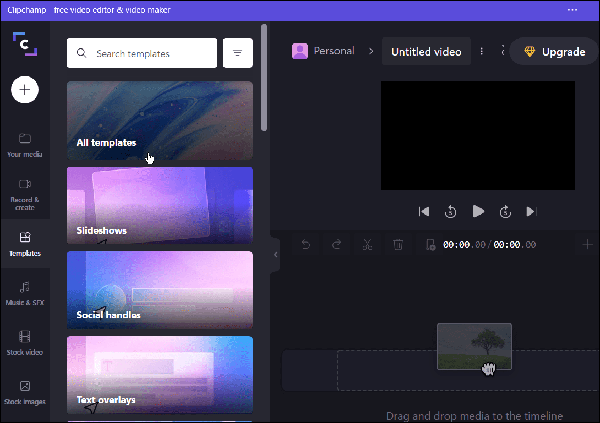Click the Upgrade button

pyautogui.click(x=554, y=52)
